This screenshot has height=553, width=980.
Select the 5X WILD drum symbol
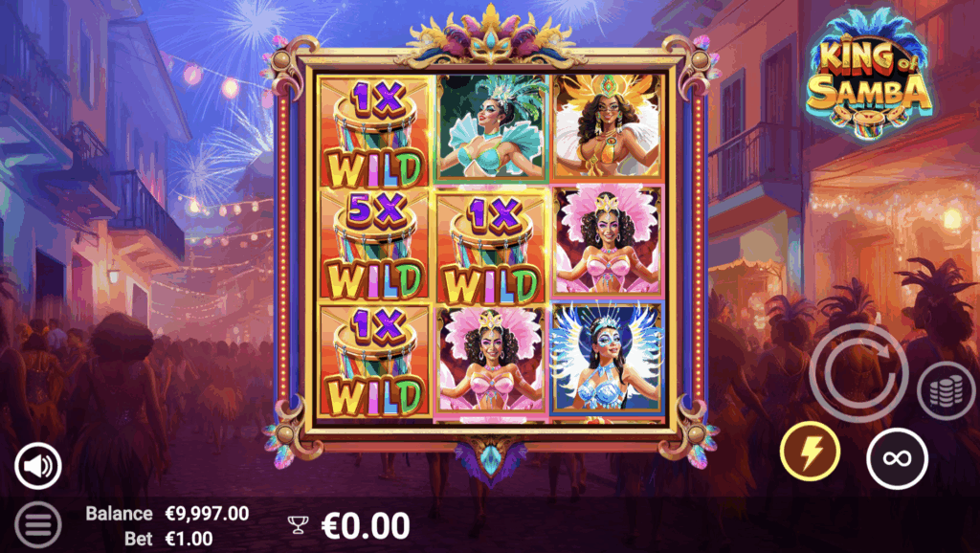pos(374,244)
